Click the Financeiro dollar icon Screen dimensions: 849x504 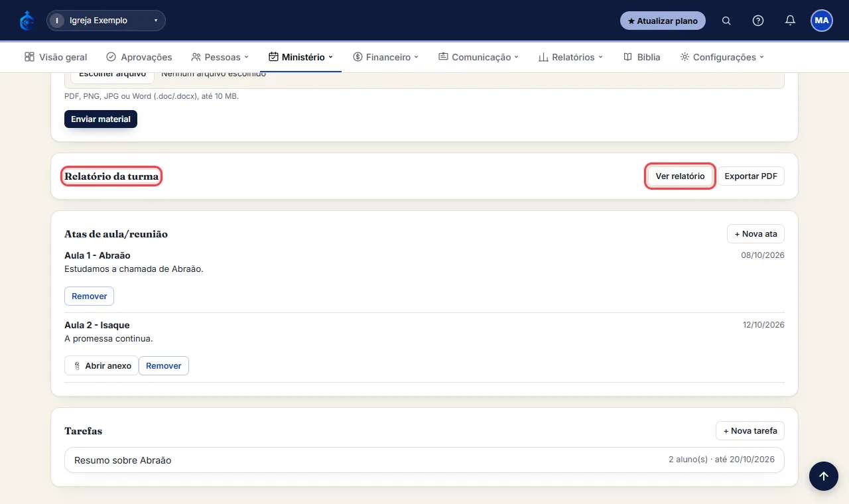tap(358, 57)
